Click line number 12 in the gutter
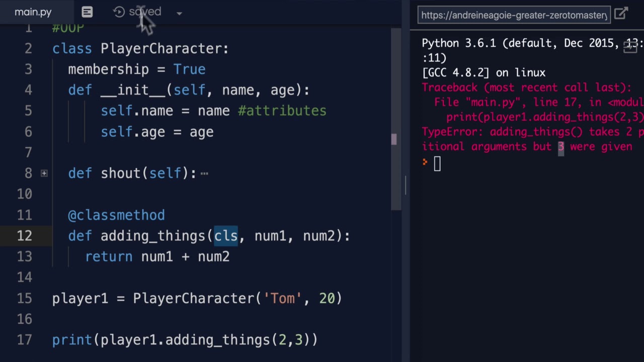 24,236
